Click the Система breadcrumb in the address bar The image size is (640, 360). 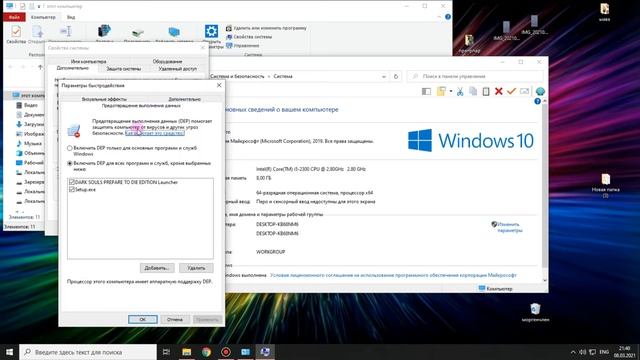click(x=283, y=76)
